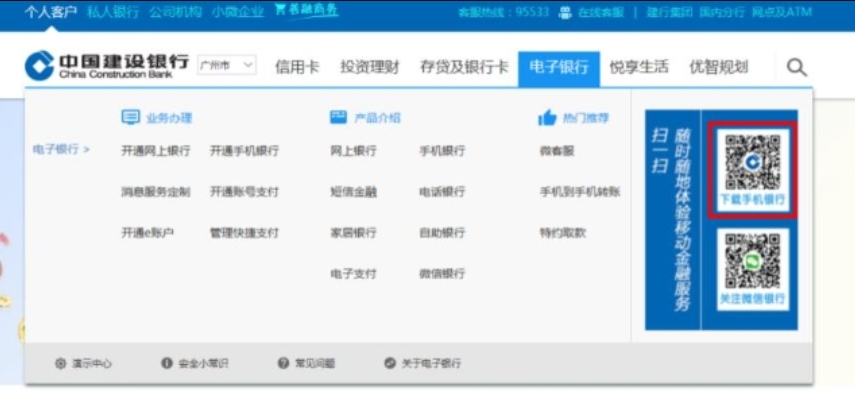
Task: Open 网上银行 under 产品介绍
Action: click(353, 151)
